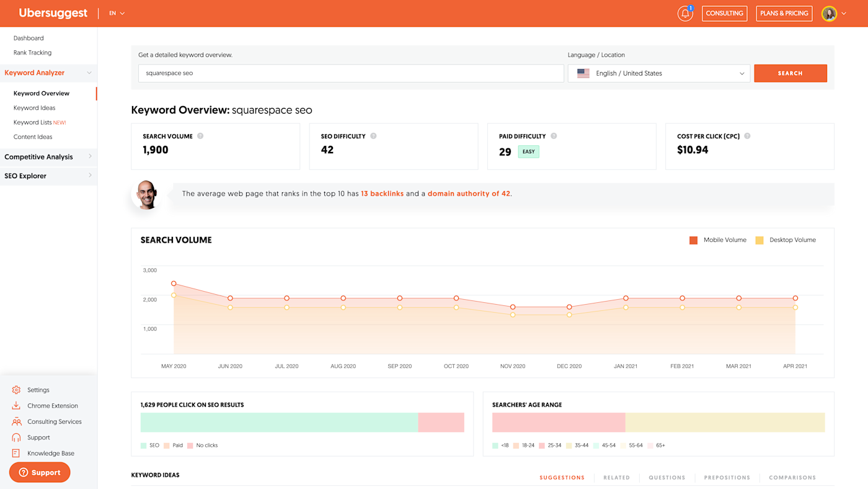
Task: Click the orange Search button
Action: coord(790,73)
